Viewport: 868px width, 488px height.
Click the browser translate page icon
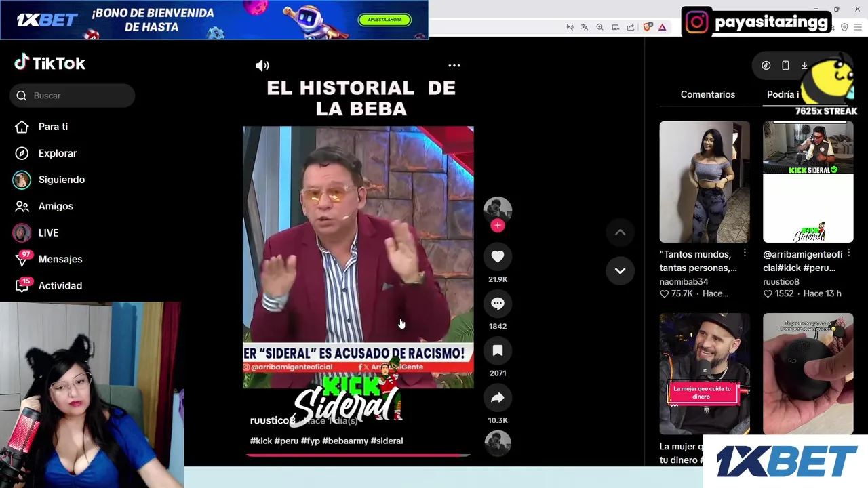coord(585,27)
